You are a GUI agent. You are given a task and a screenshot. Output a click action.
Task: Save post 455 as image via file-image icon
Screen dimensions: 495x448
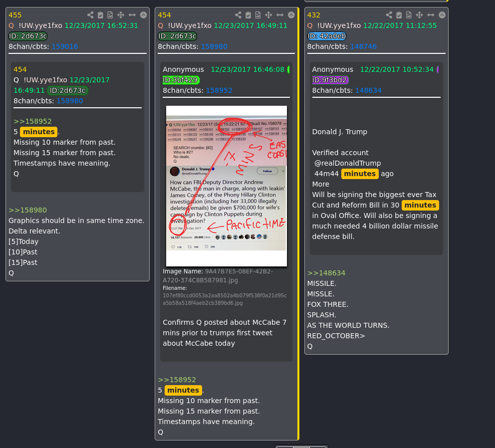click(110, 15)
